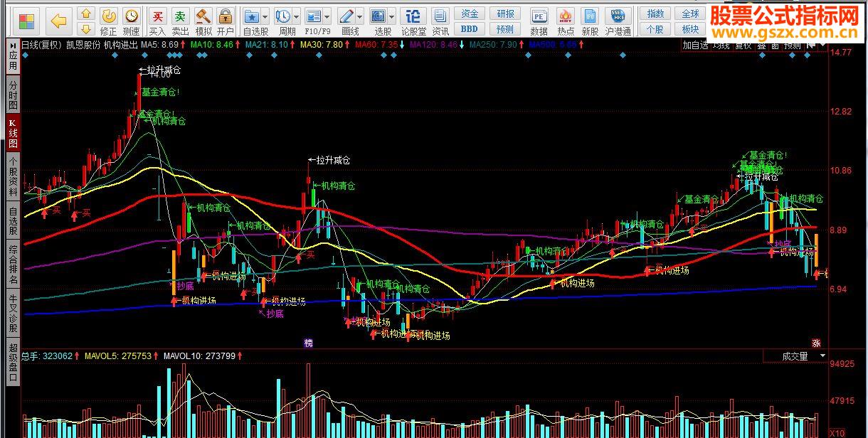Select the 画线 pencil drawing tool
Image resolution: width=868 pixels, height=438 pixels.
[346, 16]
